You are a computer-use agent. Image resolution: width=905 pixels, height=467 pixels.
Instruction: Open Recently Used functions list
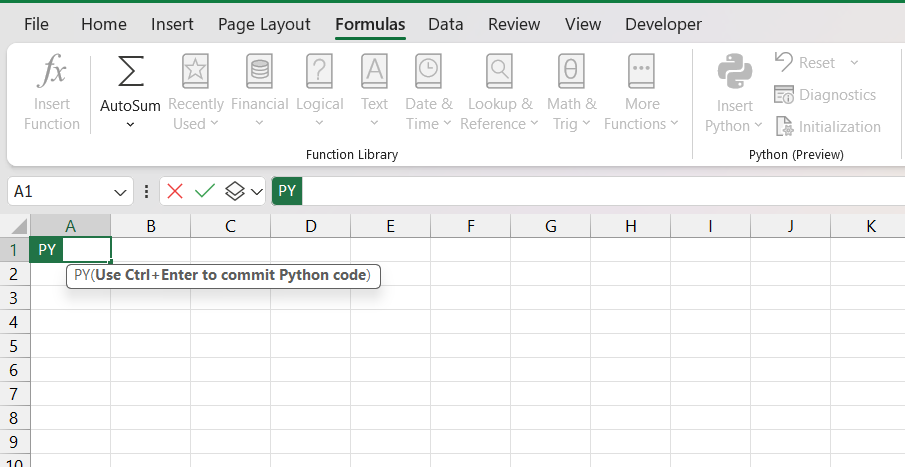(195, 92)
